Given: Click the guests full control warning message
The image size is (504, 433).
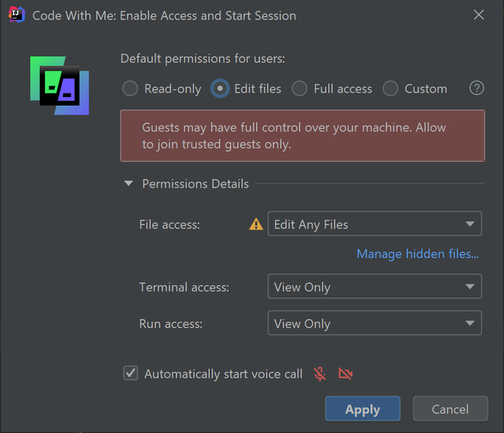Looking at the screenshot, I should (x=303, y=135).
